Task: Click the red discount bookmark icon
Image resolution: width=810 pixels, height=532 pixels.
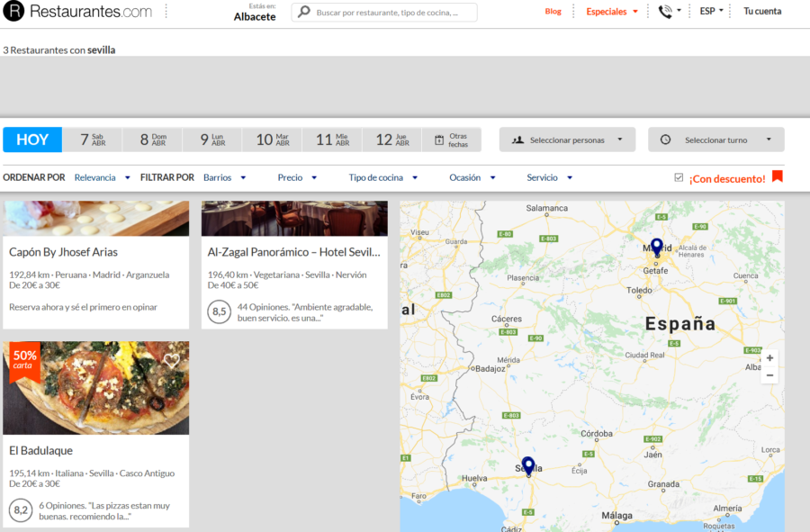Action: tap(778, 176)
